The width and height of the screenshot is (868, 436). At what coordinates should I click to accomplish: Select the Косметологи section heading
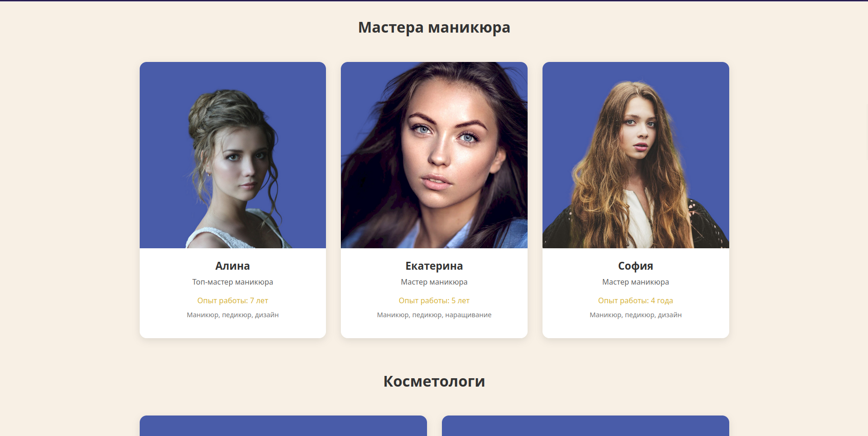click(434, 381)
